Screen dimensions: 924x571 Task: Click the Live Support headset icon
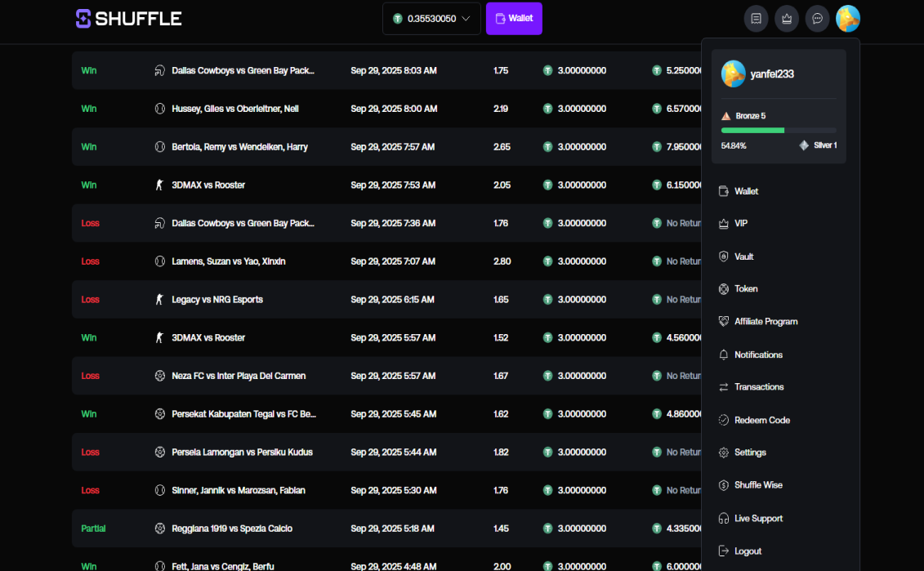click(x=723, y=518)
